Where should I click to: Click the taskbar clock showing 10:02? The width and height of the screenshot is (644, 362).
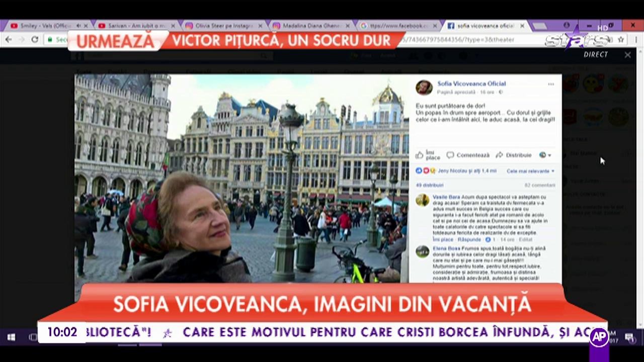[x=62, y=332]
